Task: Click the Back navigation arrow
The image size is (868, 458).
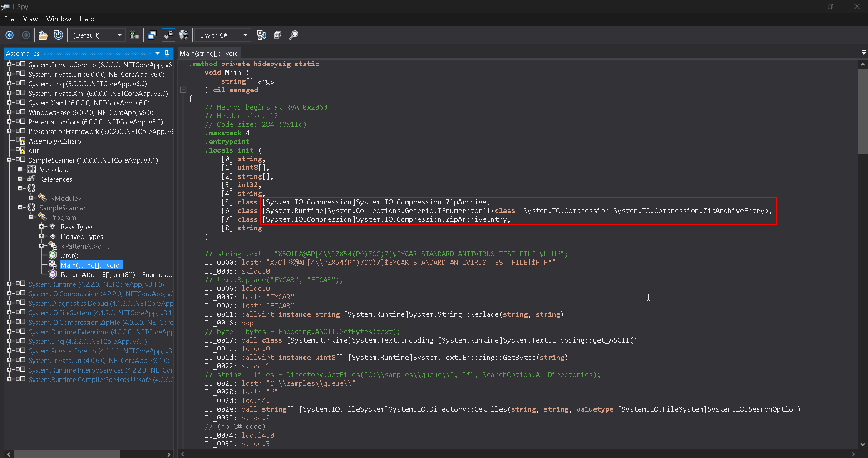Action: pyautogui.click(x=10, y=35)
